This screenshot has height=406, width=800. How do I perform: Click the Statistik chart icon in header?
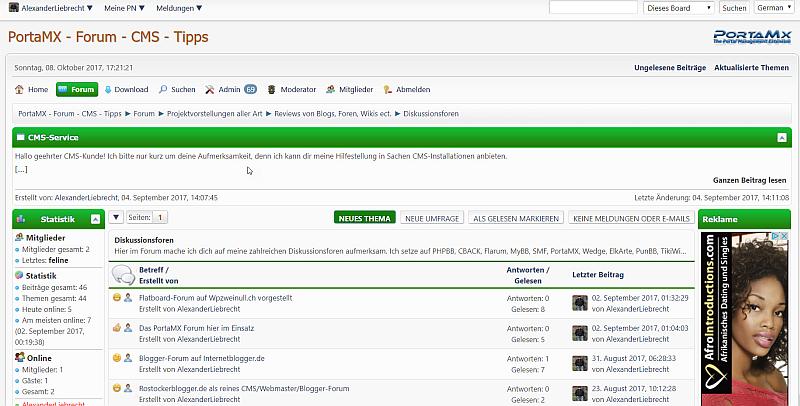21,219
